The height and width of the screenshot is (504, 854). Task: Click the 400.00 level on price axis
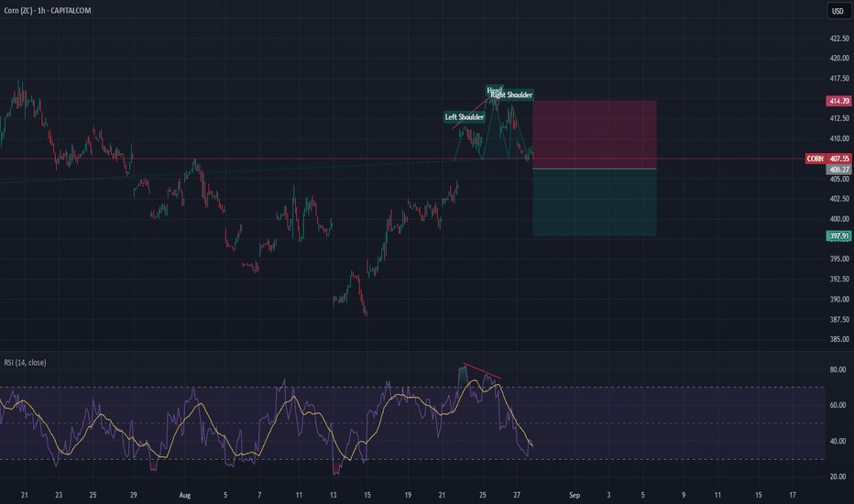click(x=838, y=219)
